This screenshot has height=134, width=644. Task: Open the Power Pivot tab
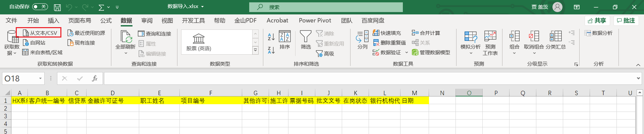click(315, 20)
